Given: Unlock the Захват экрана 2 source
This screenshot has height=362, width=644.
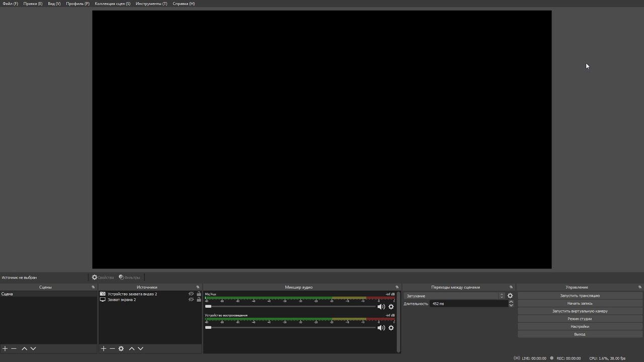Looking at the screenshot, I should point(199,300).
